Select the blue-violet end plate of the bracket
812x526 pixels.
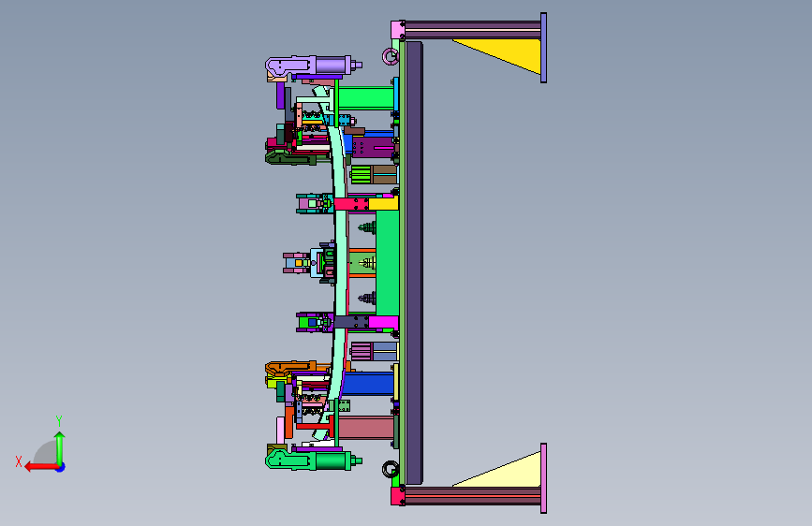tap(544, 48)
